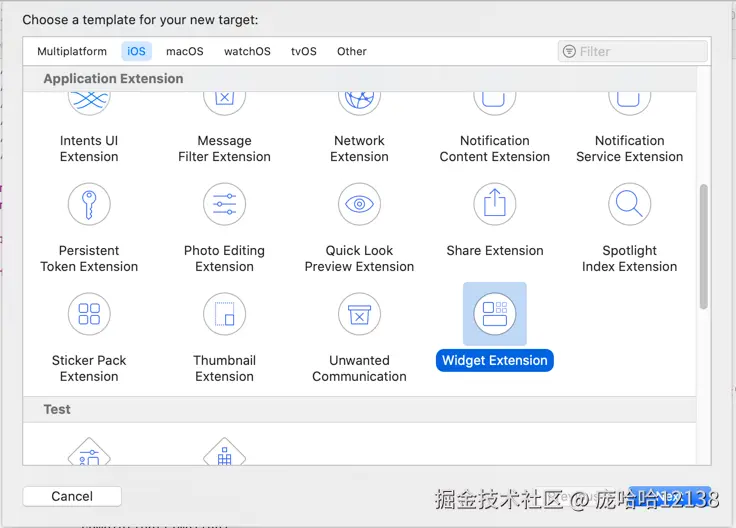Image resolution: width=736 pixels, height=528 pixels.
Task: Click the Share Extension label
Action: point(495,251)
